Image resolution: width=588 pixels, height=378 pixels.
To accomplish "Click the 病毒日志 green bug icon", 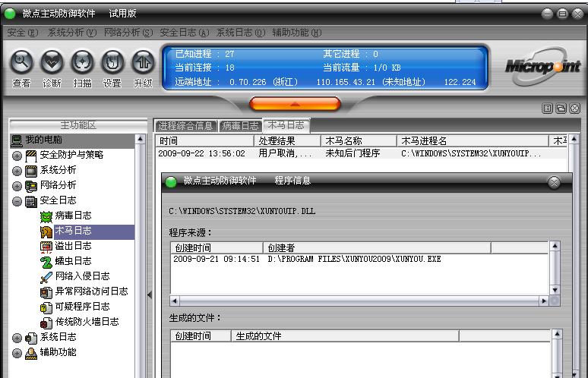I will [46, 216].
